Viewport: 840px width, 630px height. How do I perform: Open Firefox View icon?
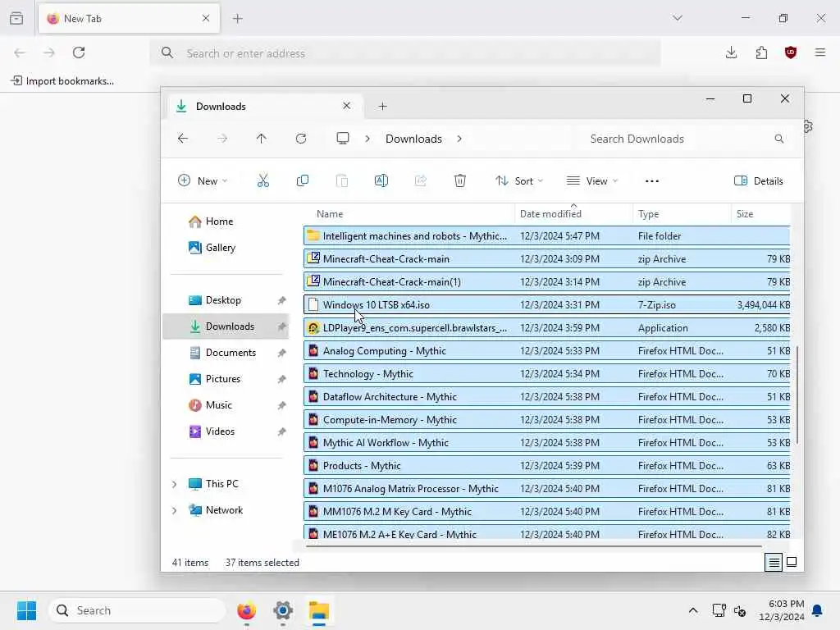[16, 18]
